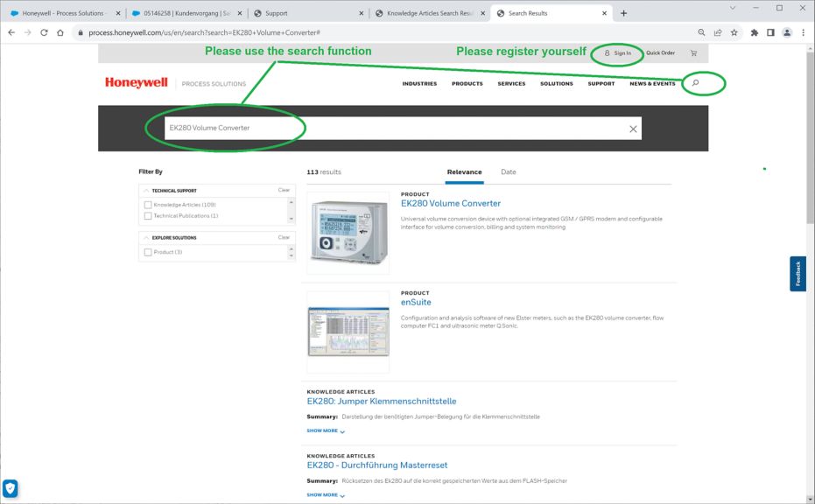Image resolution: width=815 pixels, height=504 pixels.
Task: Open the EK280 Volume Converter product link
Action: [450, 203]
